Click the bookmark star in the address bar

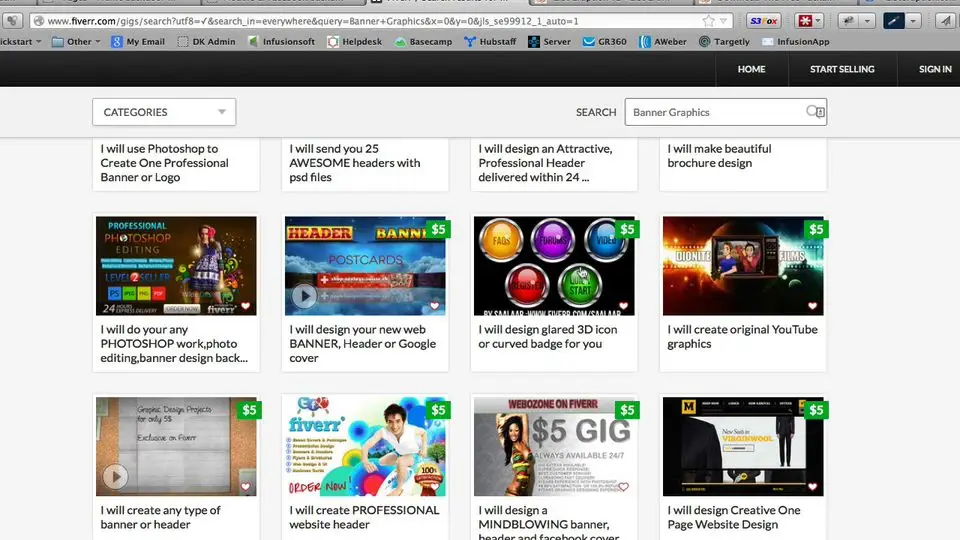coord(708,21)
